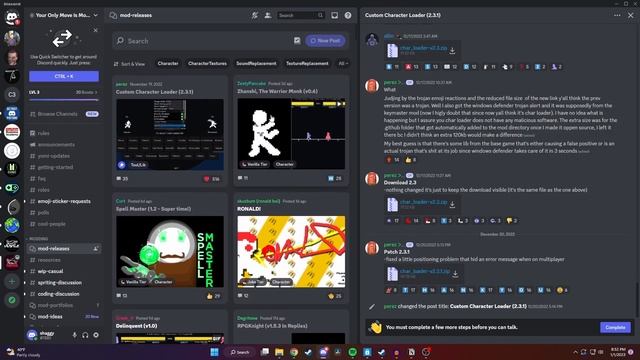Show member list icon in header
Screen dimensions: 640x360
(x=268, y=16)
